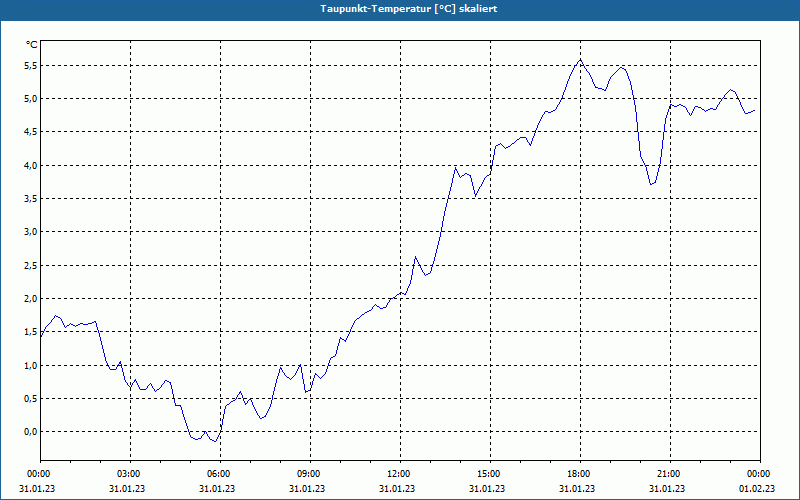Select the "2,0" y-axis value
The width and height of the screenshot is (800, 500).
(31, 298)
